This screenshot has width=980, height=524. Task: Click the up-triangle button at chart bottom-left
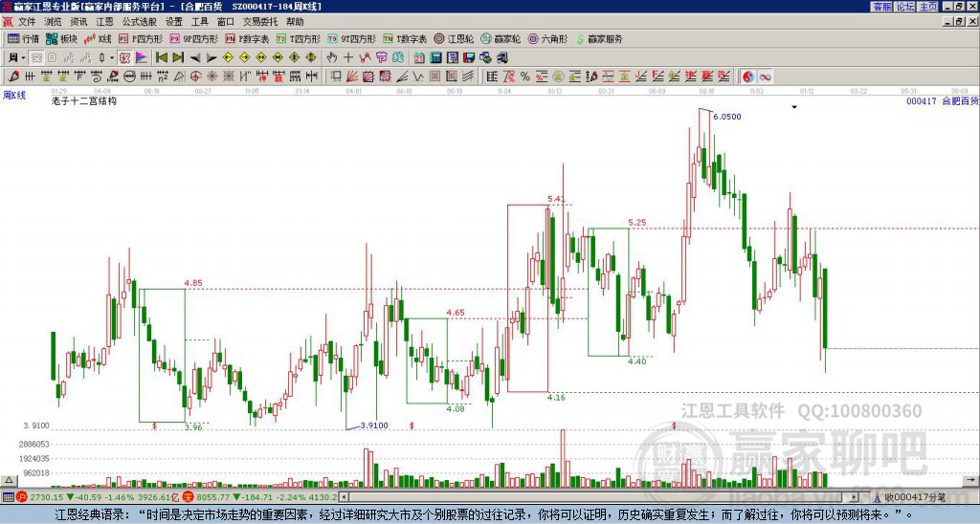pos(9,480)
